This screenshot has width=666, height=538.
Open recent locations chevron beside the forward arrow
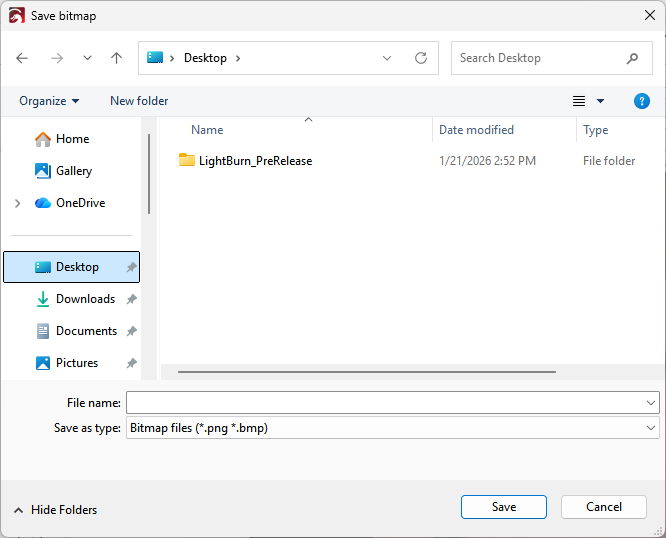point(87,58)
